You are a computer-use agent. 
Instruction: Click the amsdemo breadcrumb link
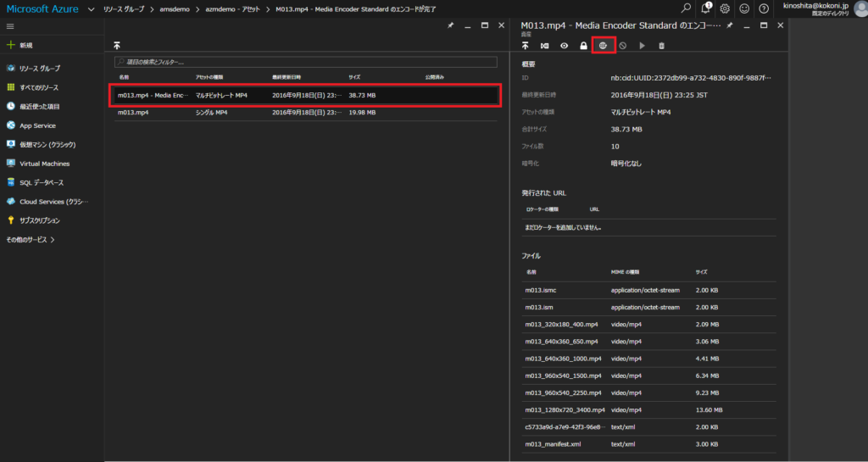point(174,8)
